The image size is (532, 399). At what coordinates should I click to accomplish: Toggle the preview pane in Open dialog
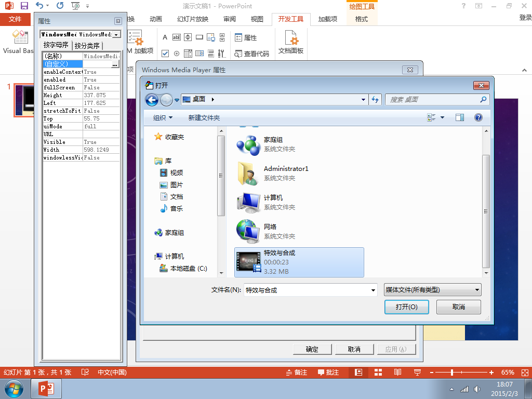pyautogui.click(x=460, y=117)
